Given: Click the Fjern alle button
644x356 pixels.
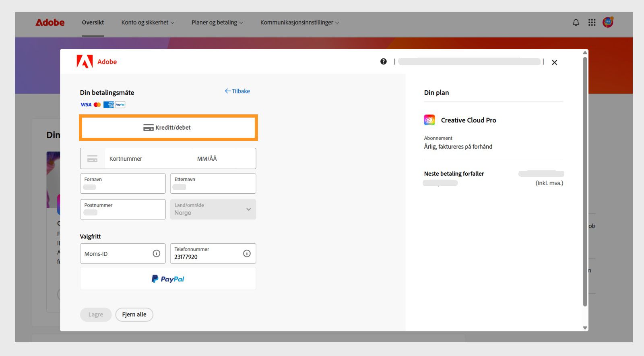Looking at the screenshot, I should [134, 315].
